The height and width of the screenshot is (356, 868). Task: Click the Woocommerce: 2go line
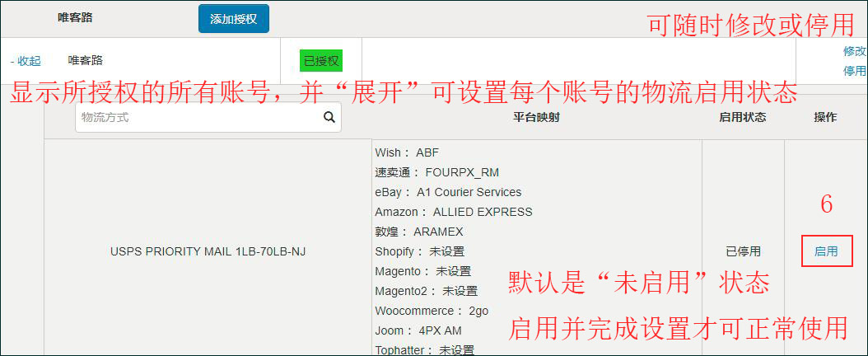click(432, 311)
